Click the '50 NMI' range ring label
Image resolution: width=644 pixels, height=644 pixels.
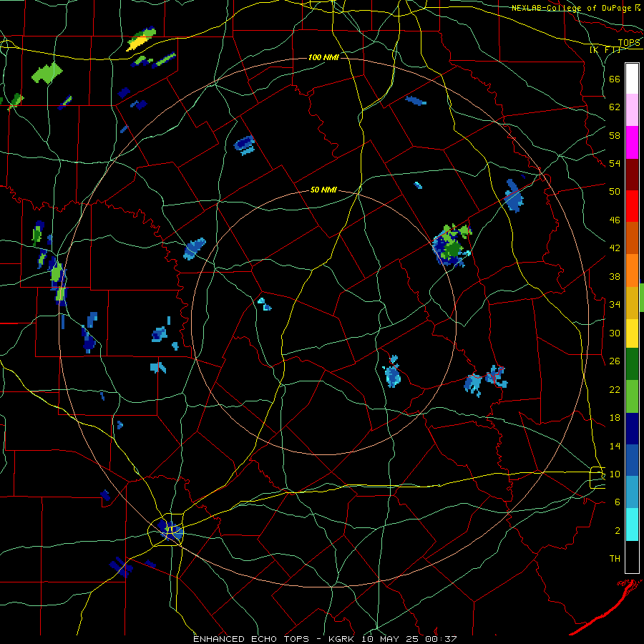click(x=323, y=190)
